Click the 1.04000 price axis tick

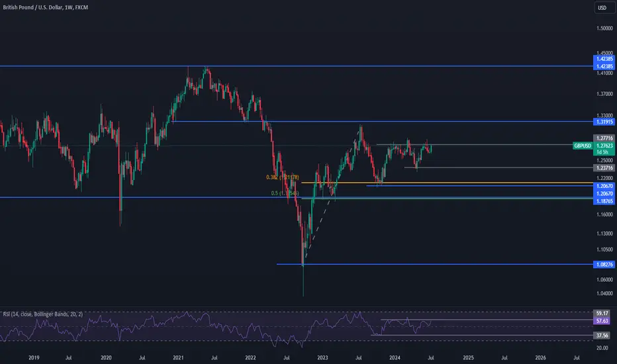(x=605, y=294)
